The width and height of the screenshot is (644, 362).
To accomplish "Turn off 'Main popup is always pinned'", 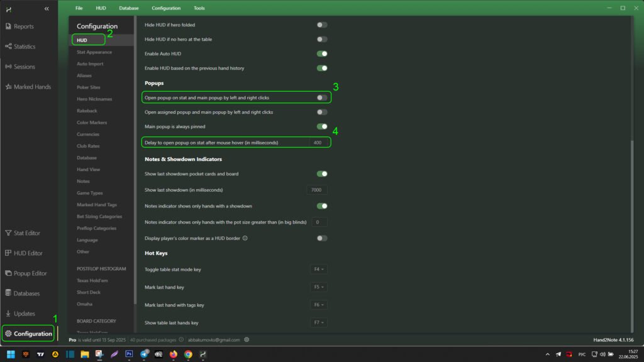I will point(321,126).
